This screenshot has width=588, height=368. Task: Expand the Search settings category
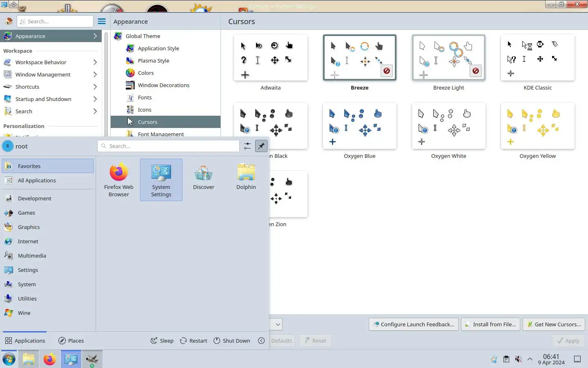click(x=95, y=111)
